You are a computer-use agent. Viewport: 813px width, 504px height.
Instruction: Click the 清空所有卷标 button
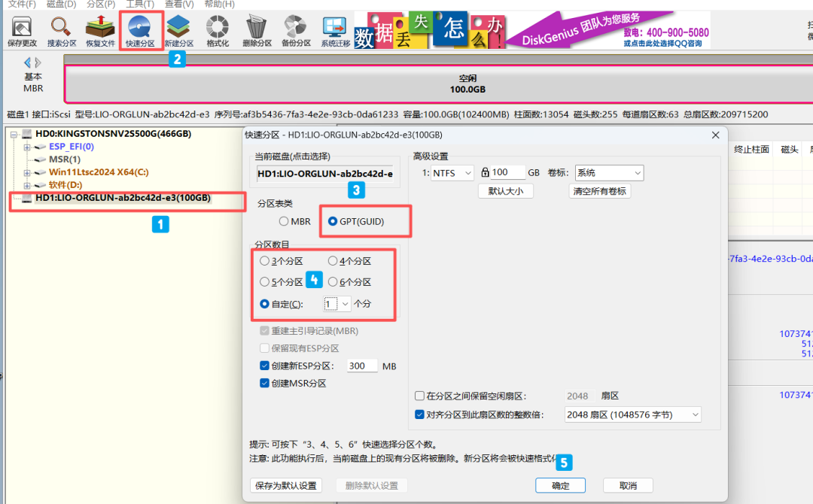(601, 190)
